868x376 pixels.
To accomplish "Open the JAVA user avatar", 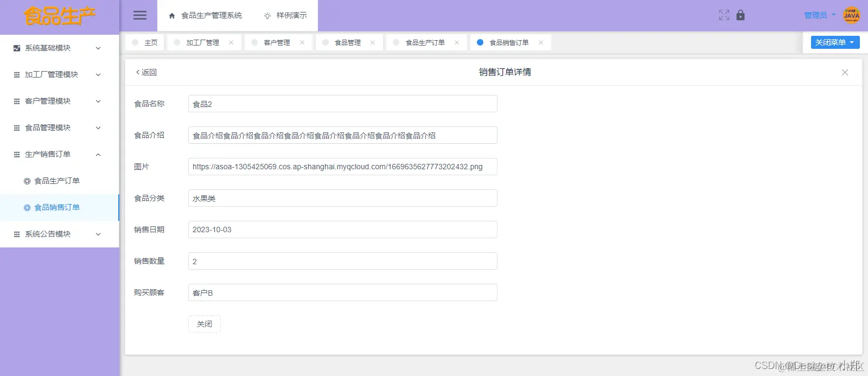I will point(852,15).
